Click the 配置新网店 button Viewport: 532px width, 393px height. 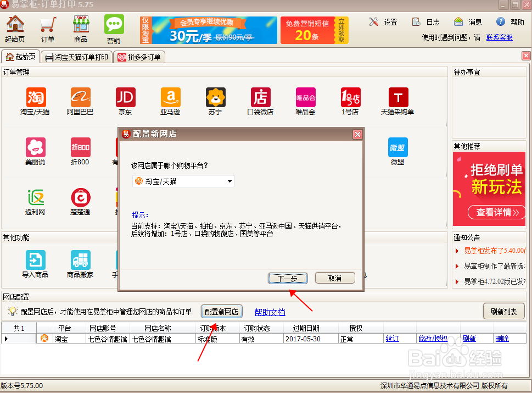click(x=222, y=312)
